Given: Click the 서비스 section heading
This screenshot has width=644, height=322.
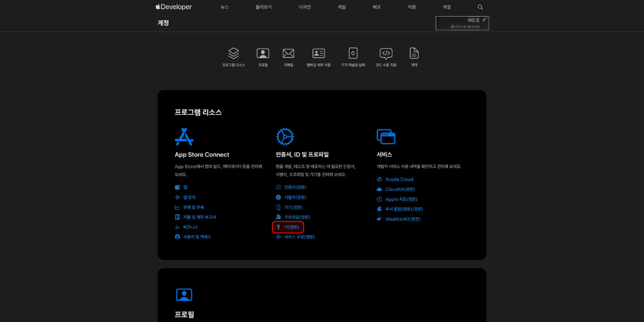Looking at the screenshot, I should (384, 155).
